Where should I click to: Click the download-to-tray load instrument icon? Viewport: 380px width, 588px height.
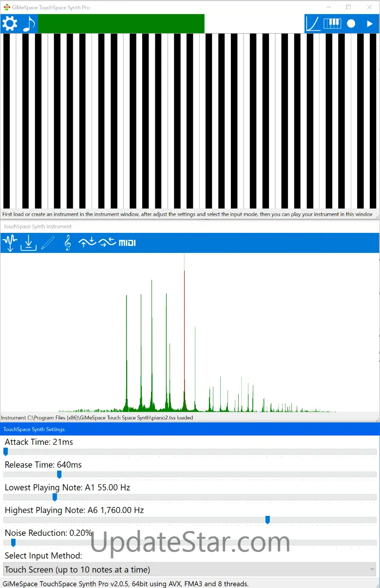click(x=29, y=243)
